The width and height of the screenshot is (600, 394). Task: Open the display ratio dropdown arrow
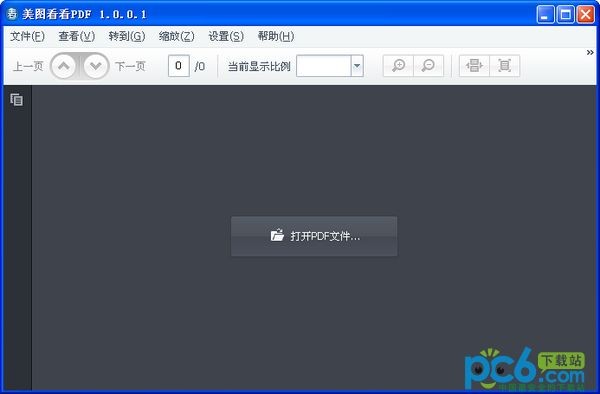[x=357, y=66]
